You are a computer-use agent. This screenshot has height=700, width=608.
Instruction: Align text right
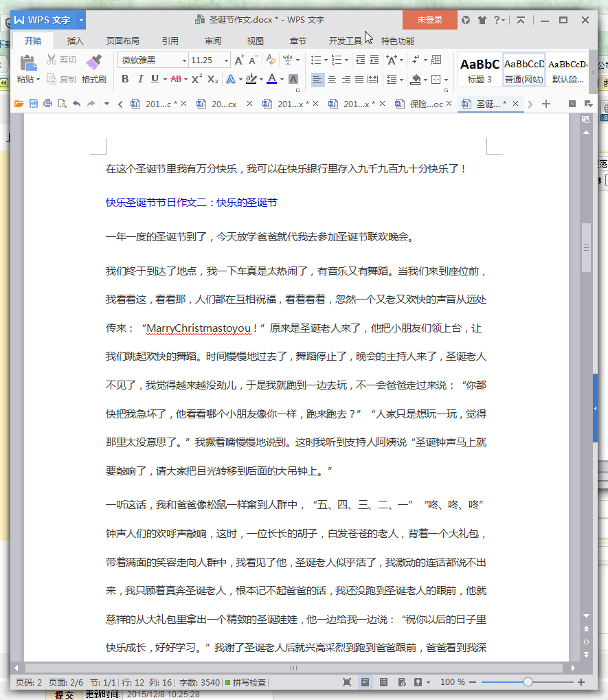click(346, 80)
